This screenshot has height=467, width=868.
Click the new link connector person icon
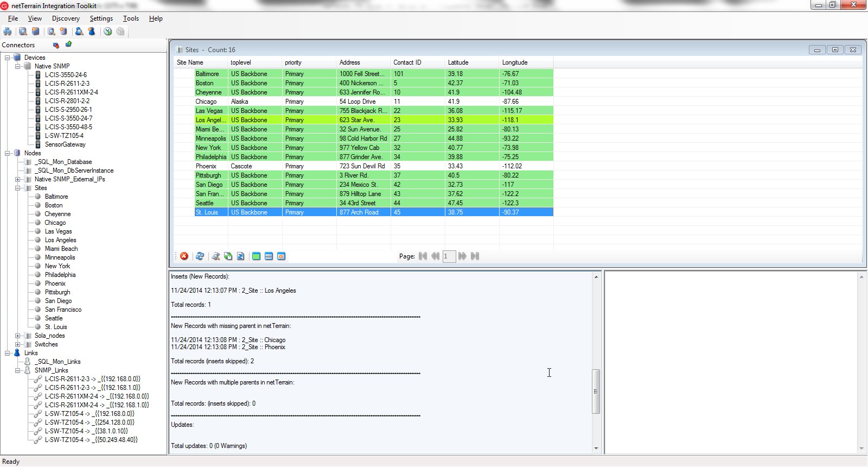[x=92, y=31]
